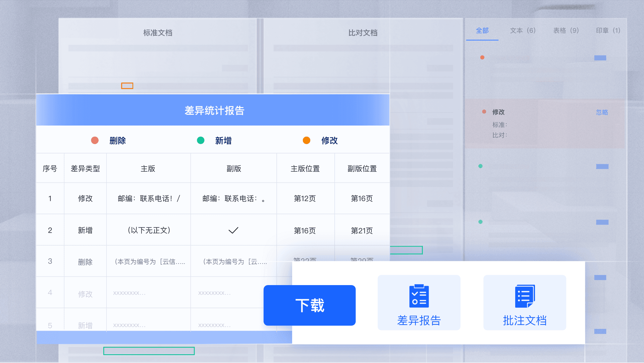
Task: Switch to the 文本 (6) tab
Action: coord(523,31)
